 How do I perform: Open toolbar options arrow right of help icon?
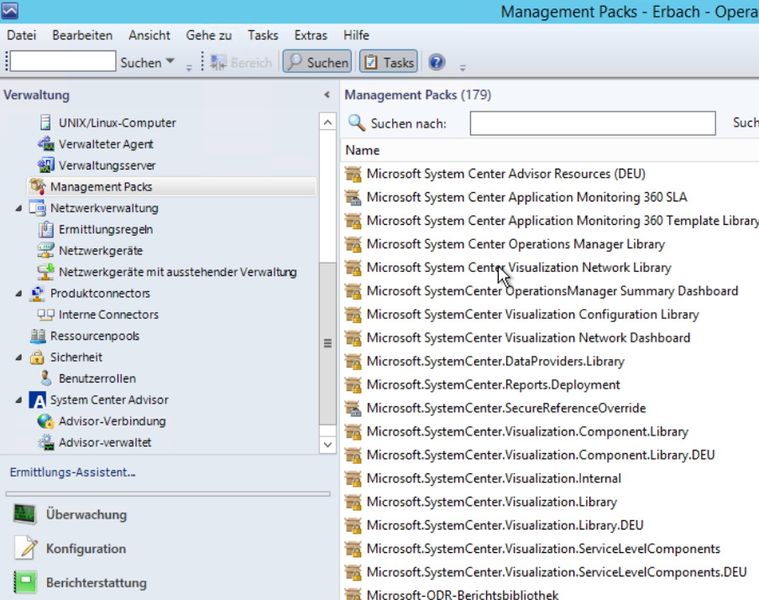[x=463, y=68]
